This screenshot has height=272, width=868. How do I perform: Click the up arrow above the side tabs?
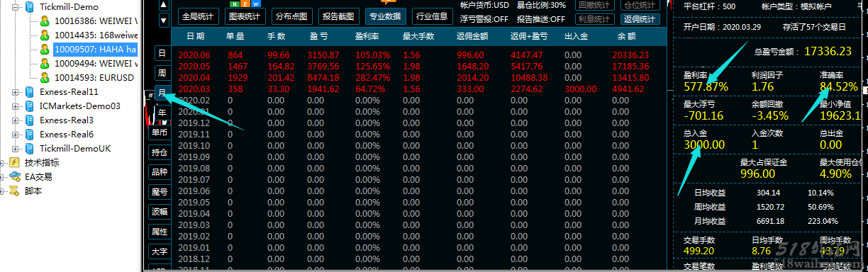(x=164, y=5)
